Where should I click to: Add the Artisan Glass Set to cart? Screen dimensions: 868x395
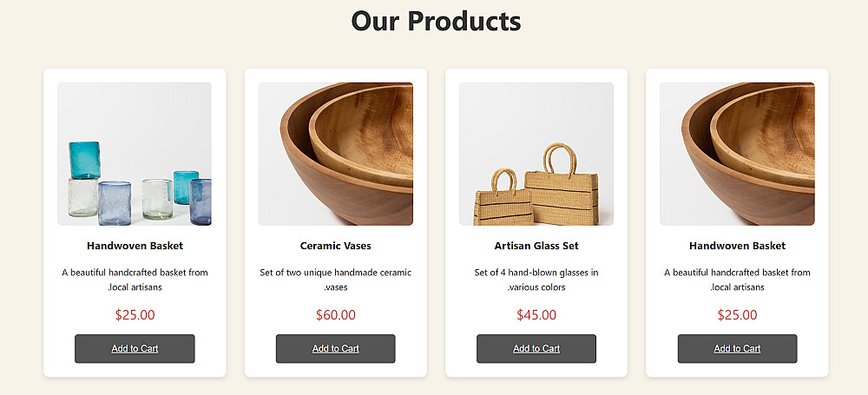tap(536, 348)
